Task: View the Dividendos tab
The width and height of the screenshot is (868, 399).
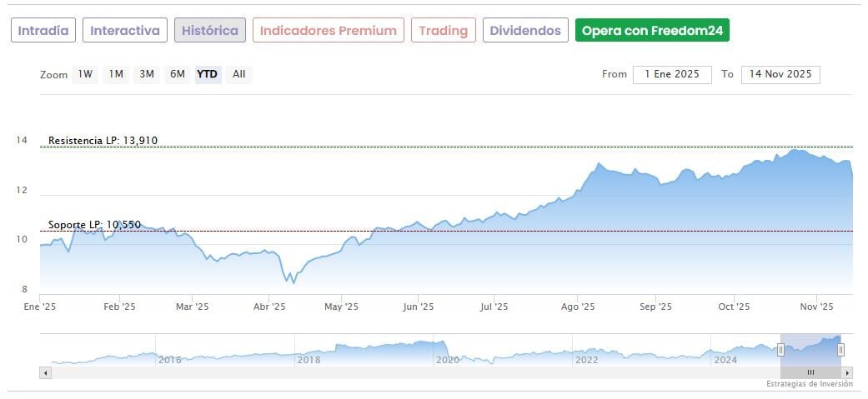Action: pyautogui.click(x=525, y=31)
